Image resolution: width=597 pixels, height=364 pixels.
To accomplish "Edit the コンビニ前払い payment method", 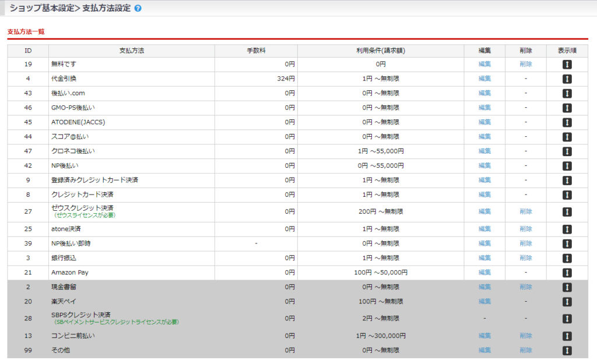I will tap(484, 336).
